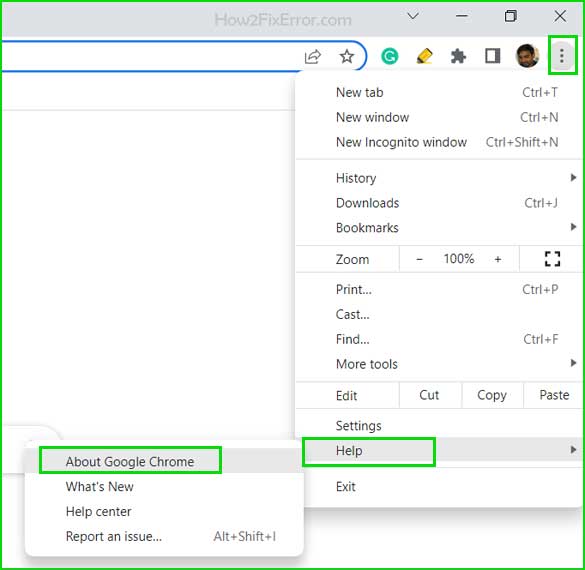Open a New Incognito window
This screenshot has height=570, width=585.
click(439, 142)
